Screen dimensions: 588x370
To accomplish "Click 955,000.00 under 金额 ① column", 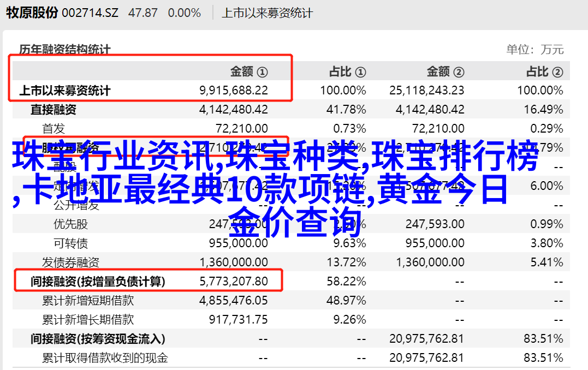I will click(x=239, y=243).
